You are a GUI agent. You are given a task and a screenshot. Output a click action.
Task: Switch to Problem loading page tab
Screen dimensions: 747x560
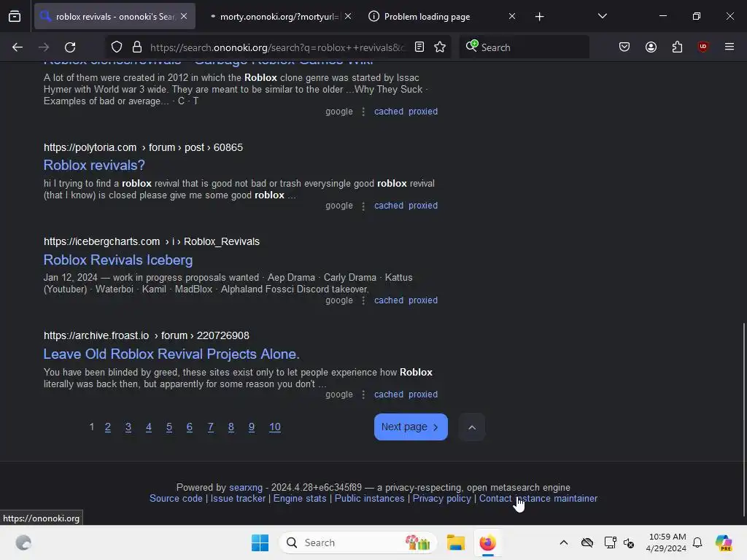427,17
